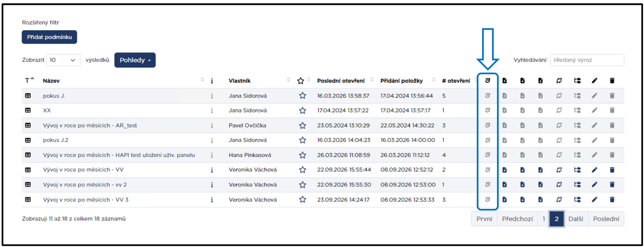Sort by the 'Vlastník' column header
The image size is (644, 247).
tap(240, 81)
